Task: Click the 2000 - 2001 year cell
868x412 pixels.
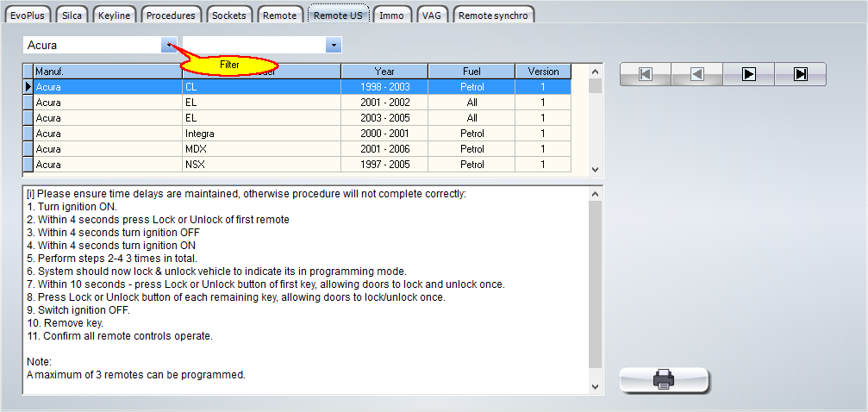Action: point(384,134)
